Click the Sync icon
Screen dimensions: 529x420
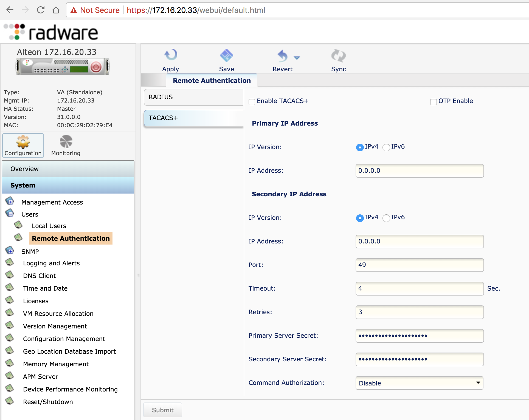[x=338, y=56]
